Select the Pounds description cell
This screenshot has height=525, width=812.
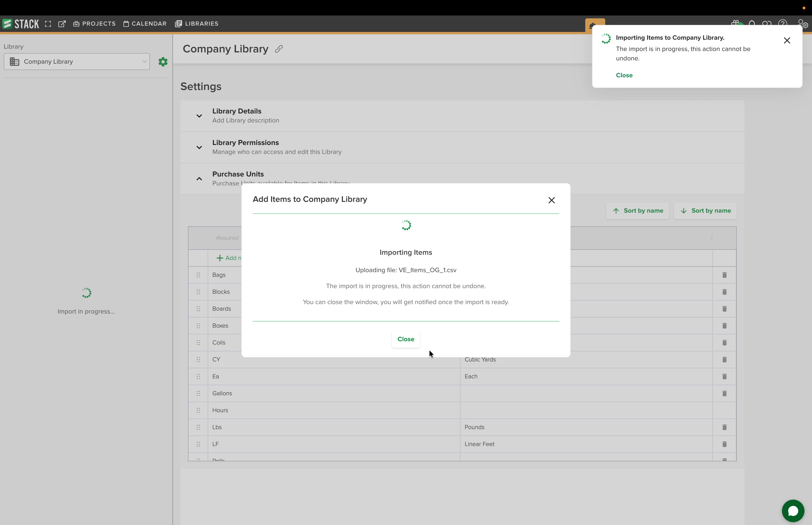tap(586, 427)
